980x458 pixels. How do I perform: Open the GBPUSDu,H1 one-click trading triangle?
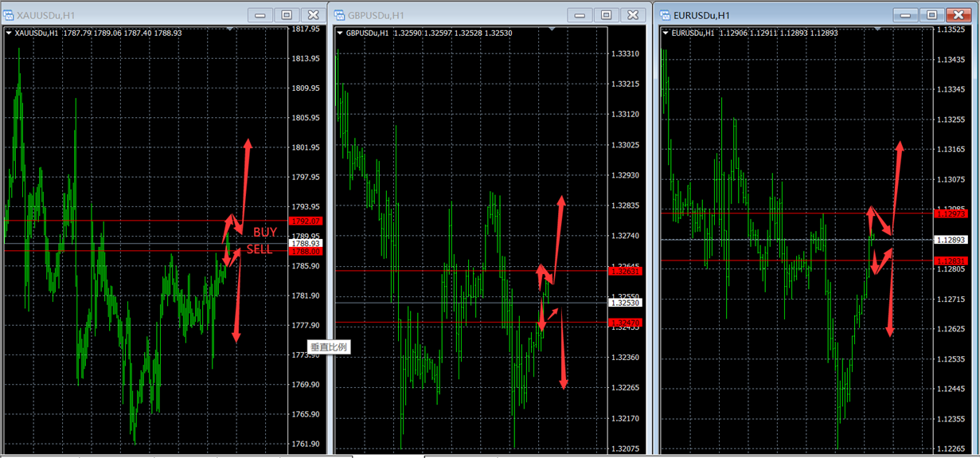[339, 33]
